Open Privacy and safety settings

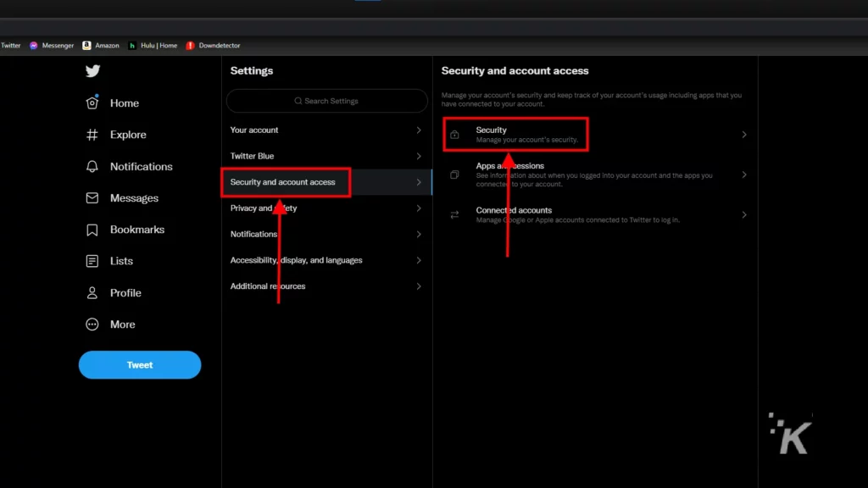pos(326,208)
